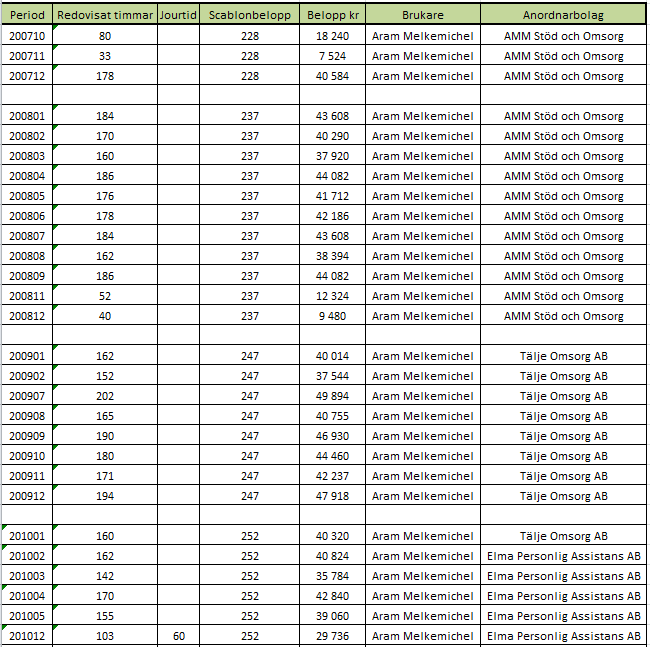The image size is (650, 647).
Task: Select amount cell 49 894
Action: (x=332, y=396)
